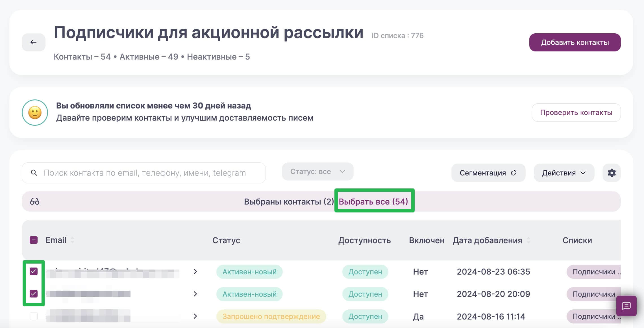Viewport: 644px width, 328px height.
Task: Click the smiley face status icon
Action: pyautogui.click(x=35, y=112)
